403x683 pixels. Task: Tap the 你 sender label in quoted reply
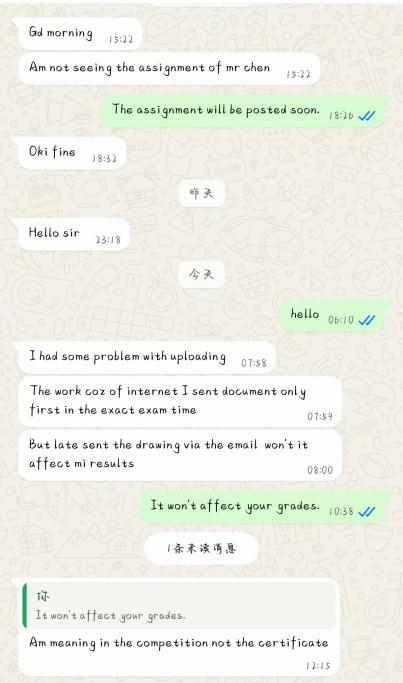coord(43,596)
